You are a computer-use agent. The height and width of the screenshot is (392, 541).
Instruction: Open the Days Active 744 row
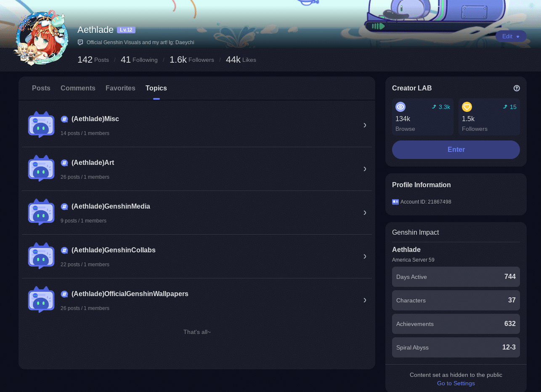point(456,277)
